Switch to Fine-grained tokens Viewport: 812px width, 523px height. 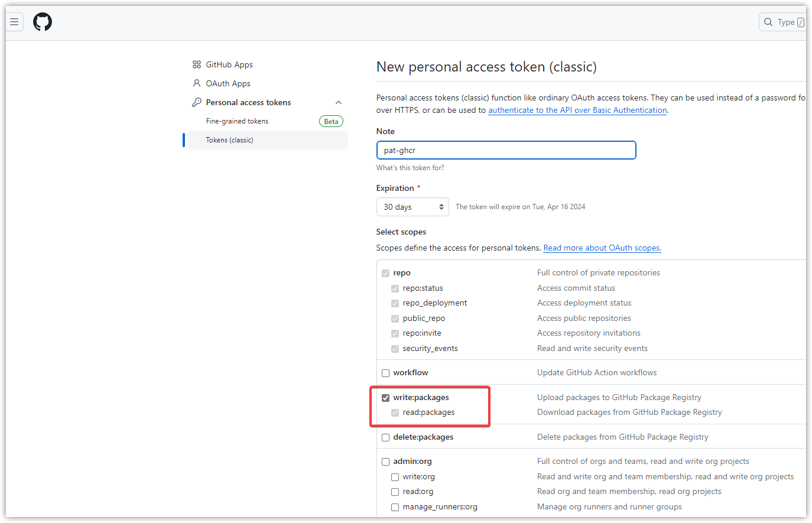(x=237, y=121)
